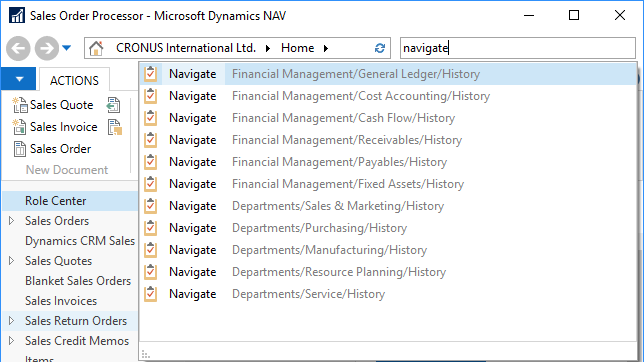Minimize the Dynamics NAV window

pyautogui.click(x=529, y=16)
